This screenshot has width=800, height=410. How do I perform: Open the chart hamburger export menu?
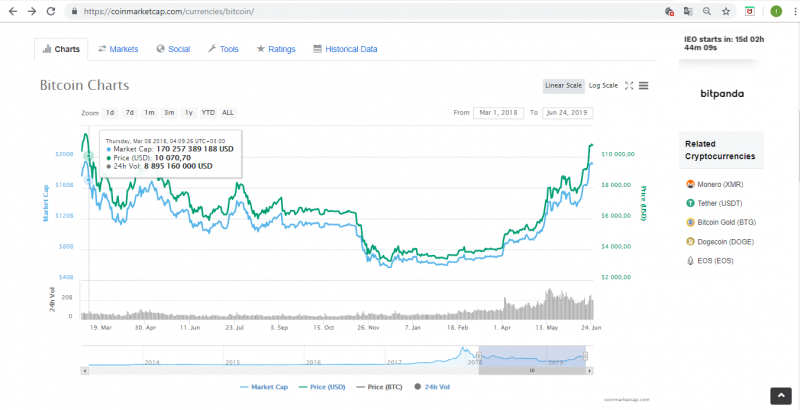point(643,86)
